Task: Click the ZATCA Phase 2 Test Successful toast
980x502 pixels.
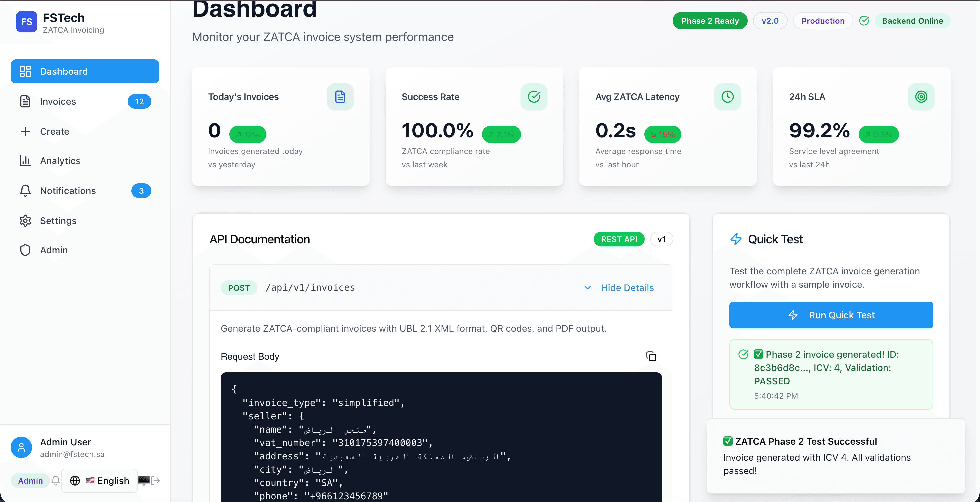Action: [x=835, y=456]
